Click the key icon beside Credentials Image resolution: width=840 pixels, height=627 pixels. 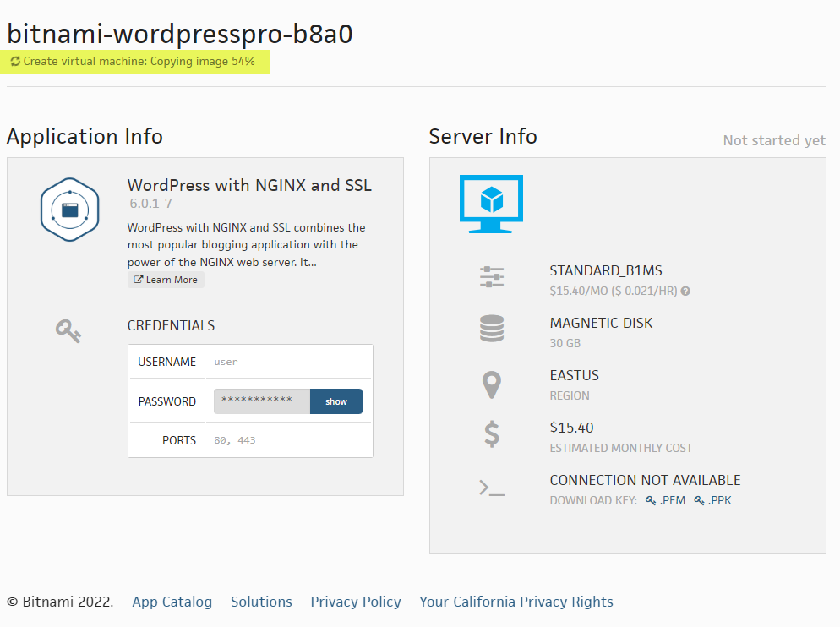point(67,331)
